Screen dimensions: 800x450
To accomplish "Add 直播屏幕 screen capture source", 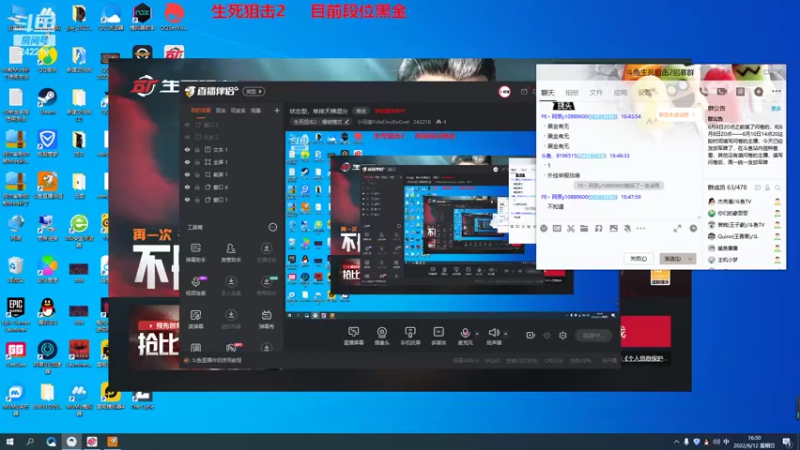I will coord(354,336).
